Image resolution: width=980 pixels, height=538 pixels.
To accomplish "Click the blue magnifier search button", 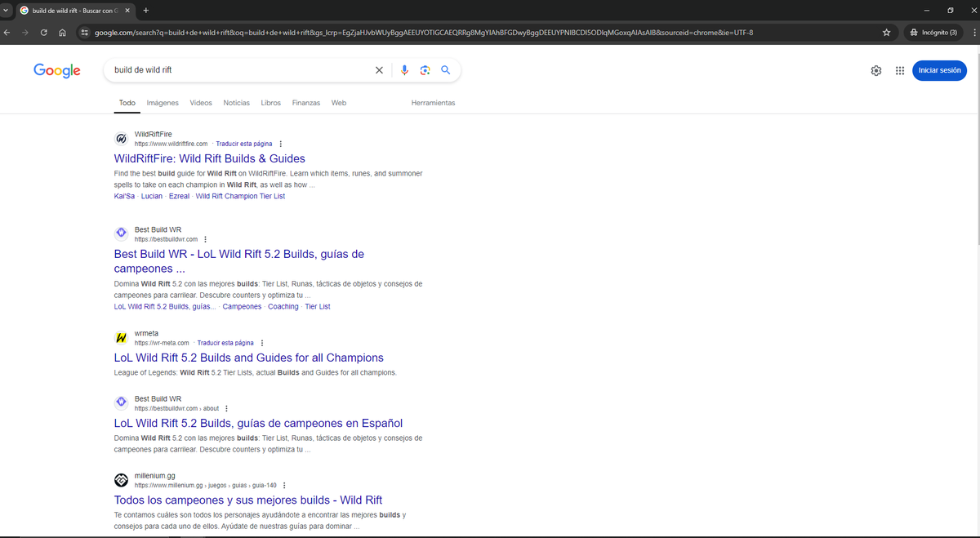I will tap(445, 70).
